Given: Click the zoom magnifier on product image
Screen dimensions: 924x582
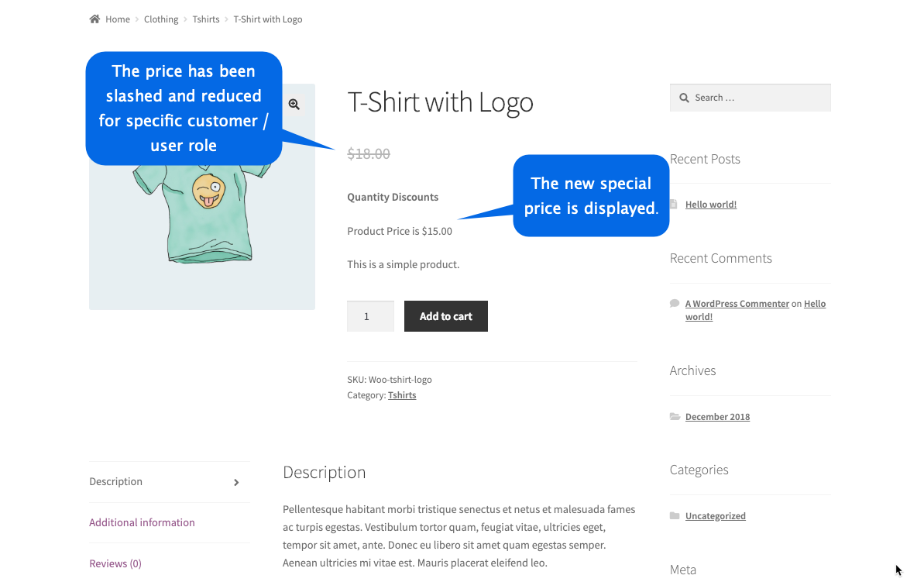Looking at the screenshot, I should tap(294, 105).
